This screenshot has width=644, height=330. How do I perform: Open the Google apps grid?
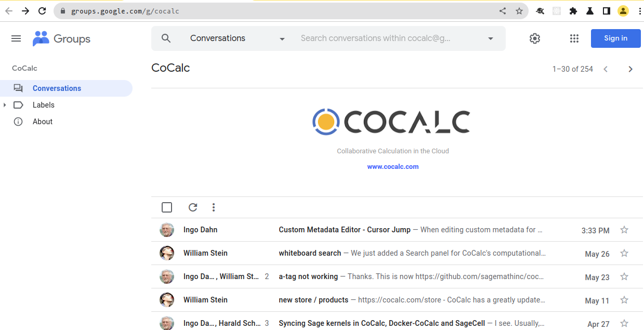[x=574, y=38]
